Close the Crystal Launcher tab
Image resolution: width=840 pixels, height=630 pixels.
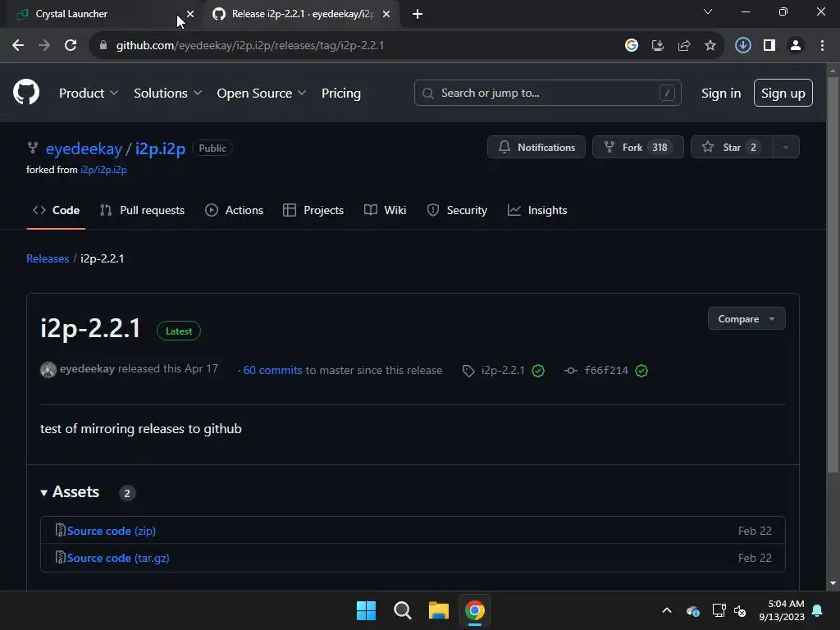click(x=190, y=14)
